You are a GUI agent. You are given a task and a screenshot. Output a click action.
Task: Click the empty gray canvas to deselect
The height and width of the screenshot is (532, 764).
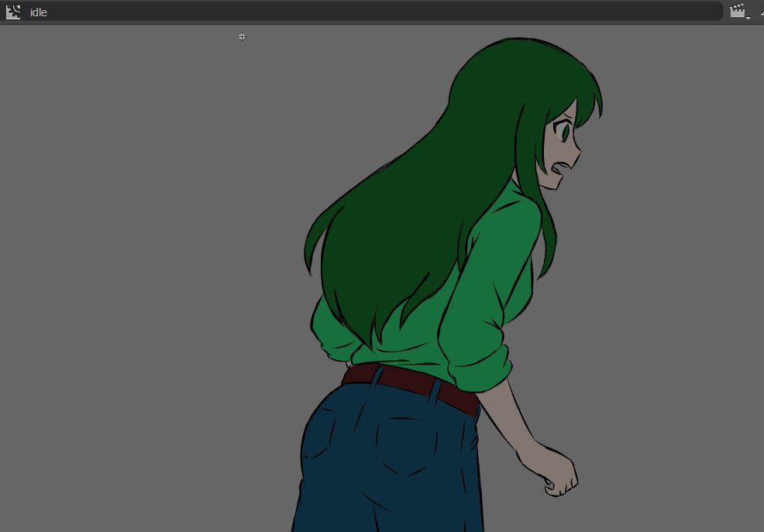coord(116,271)
